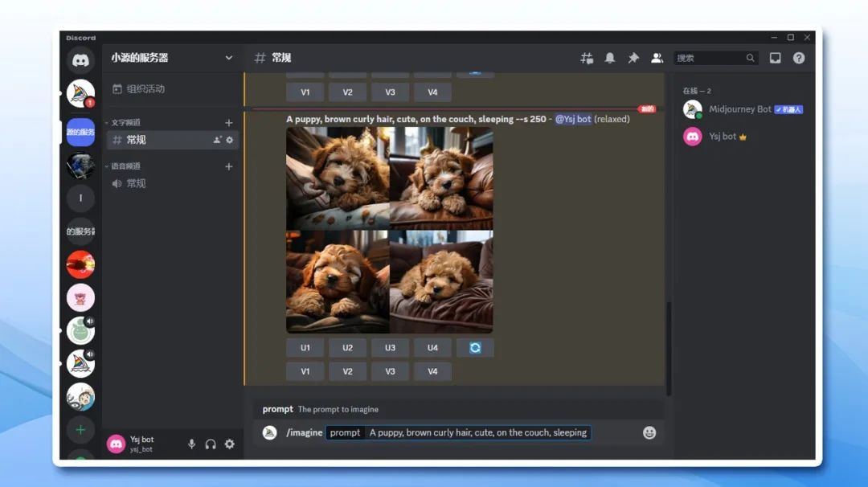
Task: Open the pink pig server icon
Action: pyautogui.click(x=80, y=297)
